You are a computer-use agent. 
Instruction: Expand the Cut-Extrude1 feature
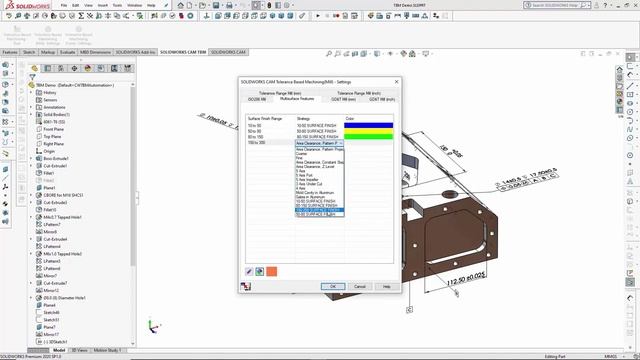(31, 166)
